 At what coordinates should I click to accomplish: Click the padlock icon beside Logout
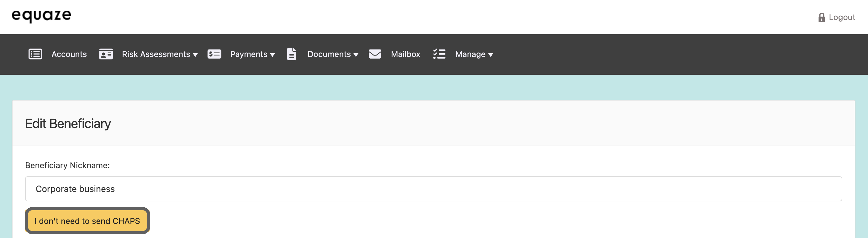click(822, 18)
